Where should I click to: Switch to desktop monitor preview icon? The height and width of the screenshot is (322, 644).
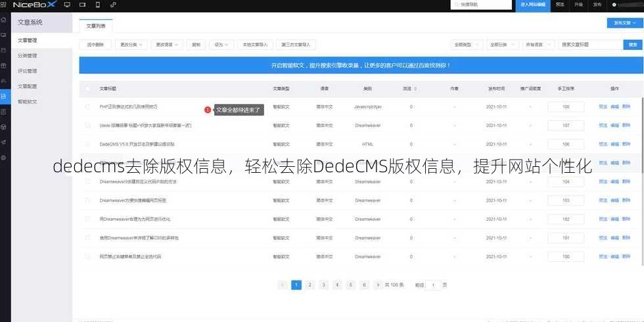click(x=67, y=5)
